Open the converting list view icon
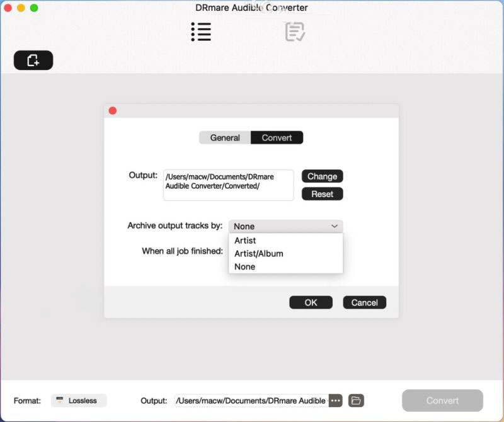The width and height of the screenshot is (504, 422). 201,32
